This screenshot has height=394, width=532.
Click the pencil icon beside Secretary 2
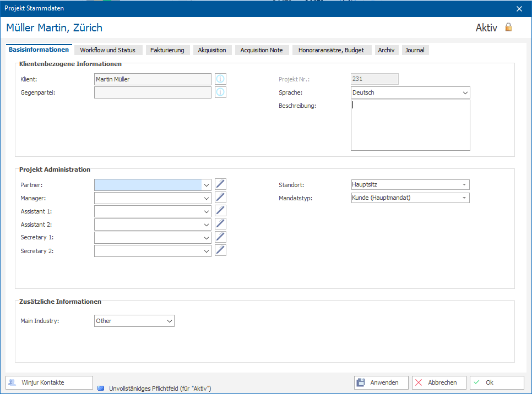pyautogui.click(x=220, y=250)
